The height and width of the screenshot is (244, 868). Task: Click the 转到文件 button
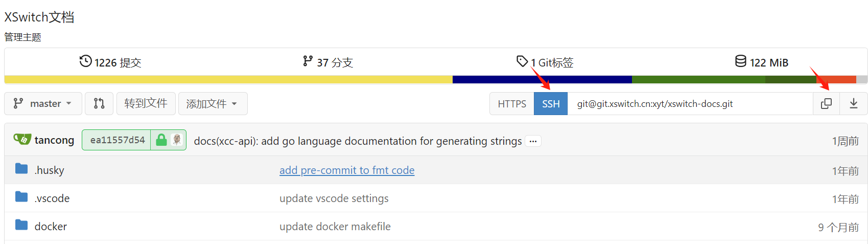pos(146,104)
